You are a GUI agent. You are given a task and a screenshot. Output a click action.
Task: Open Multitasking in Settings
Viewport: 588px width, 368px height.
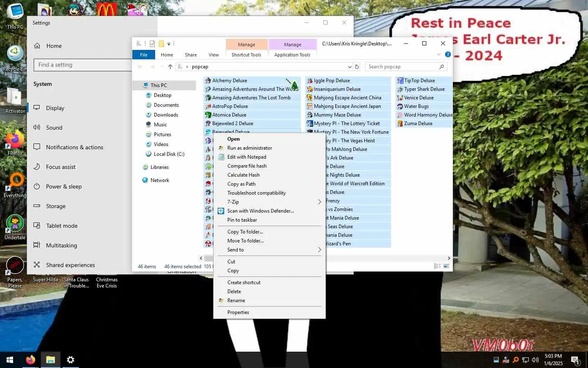coord(61,245)
